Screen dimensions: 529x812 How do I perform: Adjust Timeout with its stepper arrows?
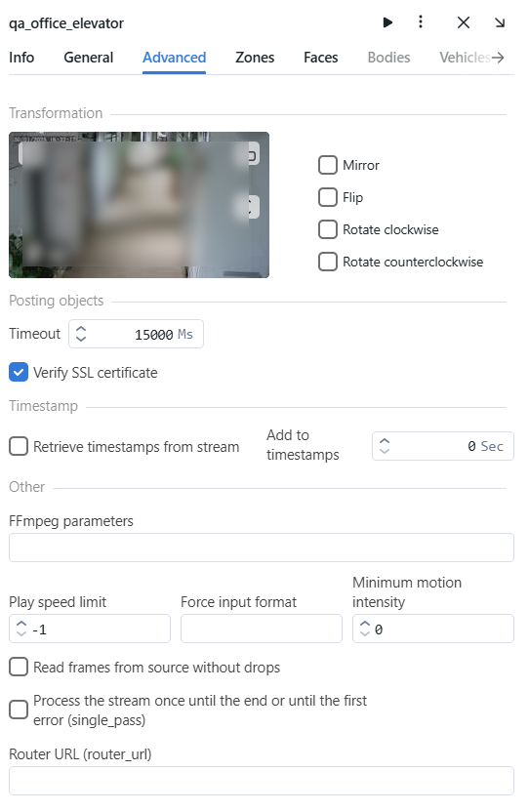click(81, 334)
